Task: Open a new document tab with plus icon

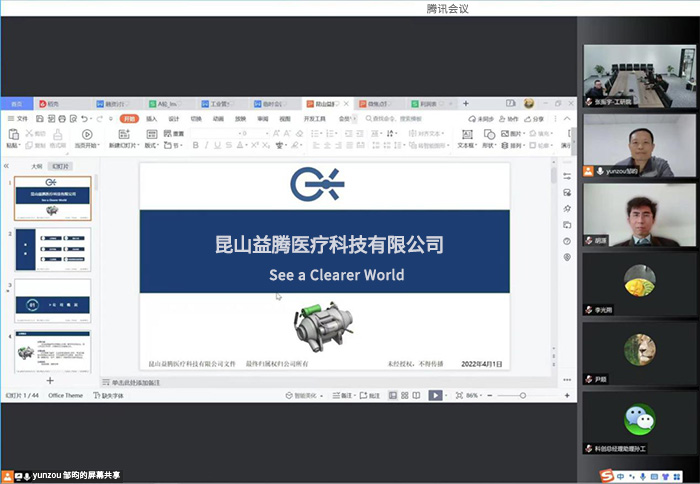Action: point(465,103)
